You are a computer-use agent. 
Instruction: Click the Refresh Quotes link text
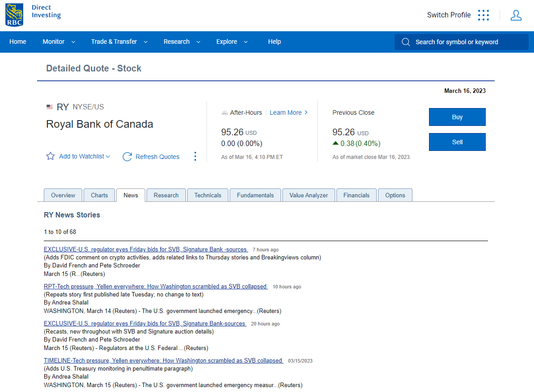click(x=157, y=157)
